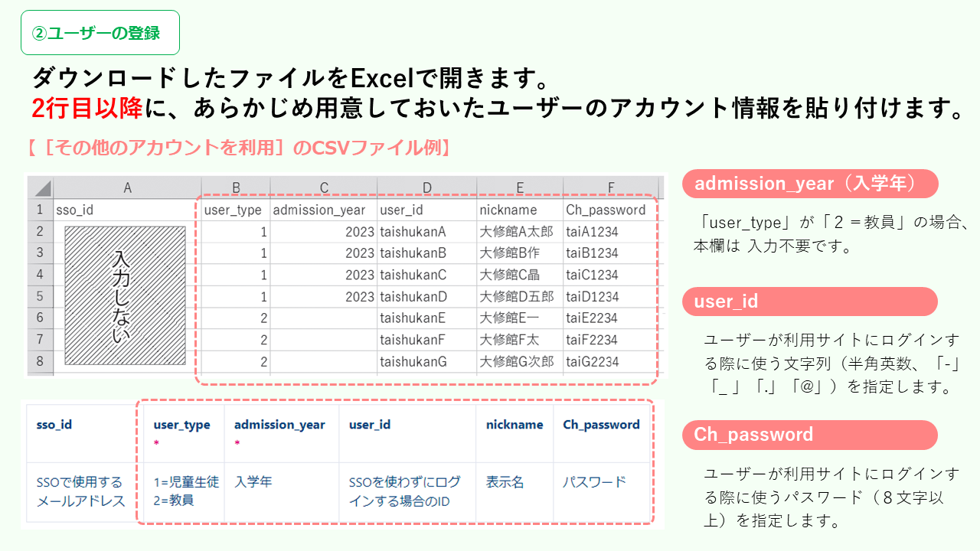Click the taishukanG cell
980x551 pixels.
426,361
